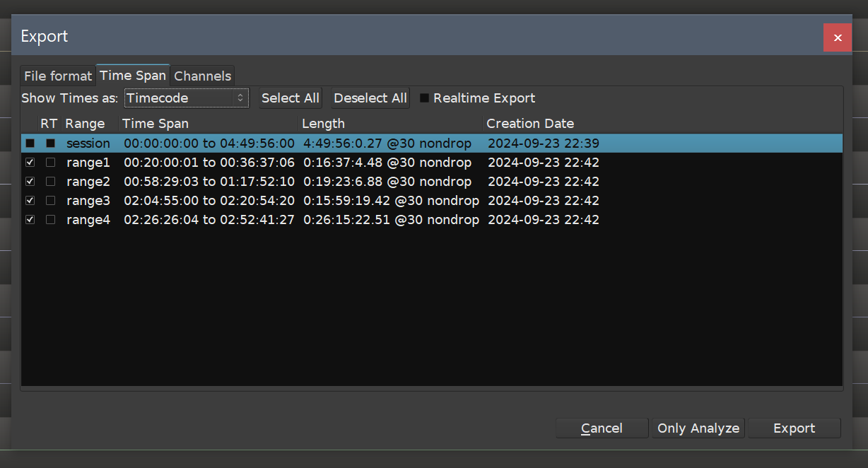Viewport: 868px width, 468px height.
Task: Uncheck the range1 export checkbox
Action: [x=30, y=163]
